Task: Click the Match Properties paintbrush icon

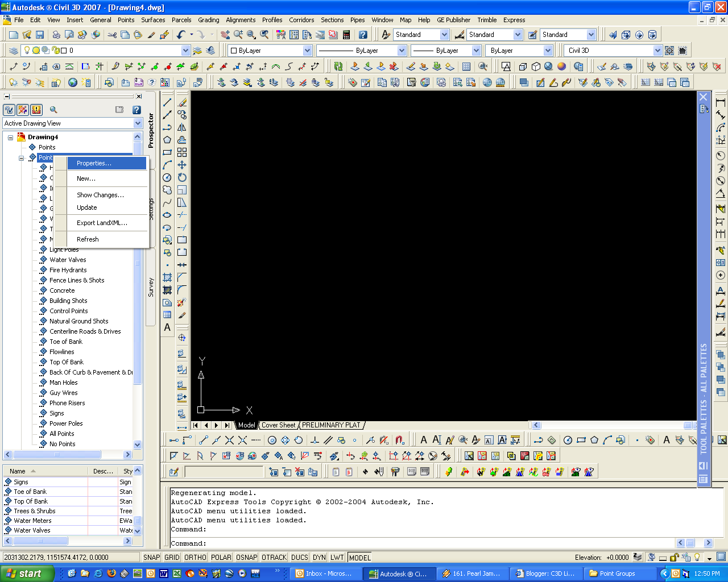Action: point(151,35)
